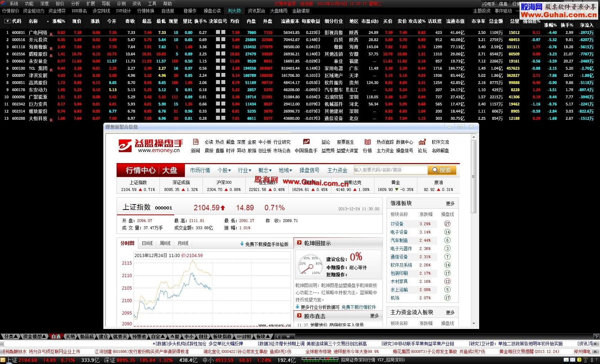Image resolution: width=600 pixels, height=364 pixels.
Task: Sort by the 涨幅% column header
Action: 59,21
